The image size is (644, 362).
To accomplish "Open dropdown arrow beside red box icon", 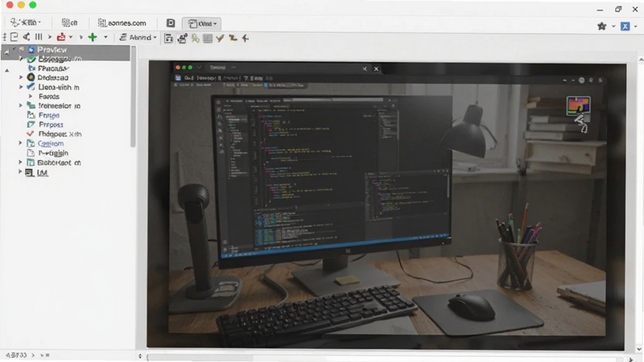I will point(71,37).
